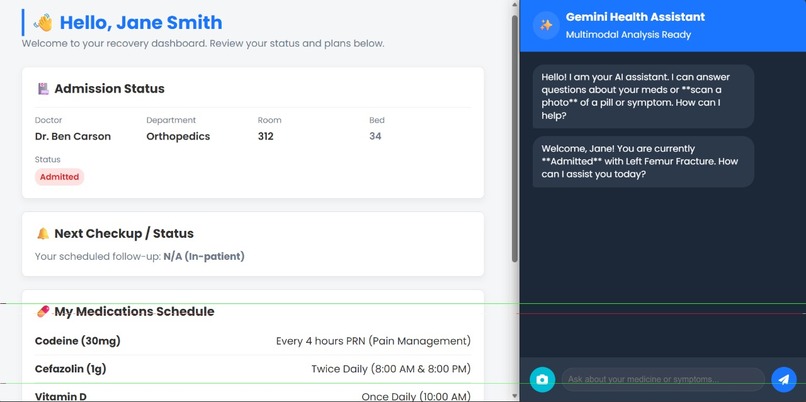Screen dimensions: 806x402
Task: Click the doctor name Dr. Ben Carson
Action: click(73, 137)
